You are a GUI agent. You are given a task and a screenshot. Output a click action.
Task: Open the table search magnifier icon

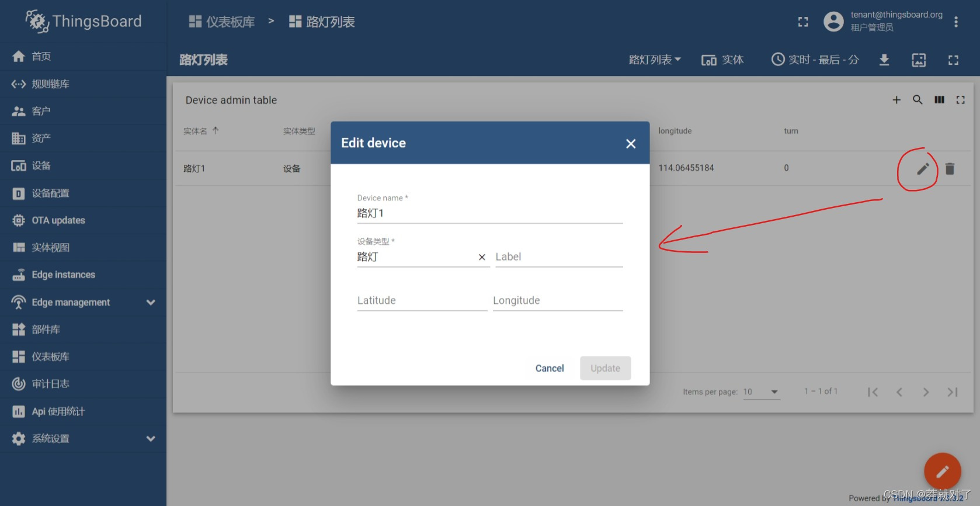[x=918, y=100]
